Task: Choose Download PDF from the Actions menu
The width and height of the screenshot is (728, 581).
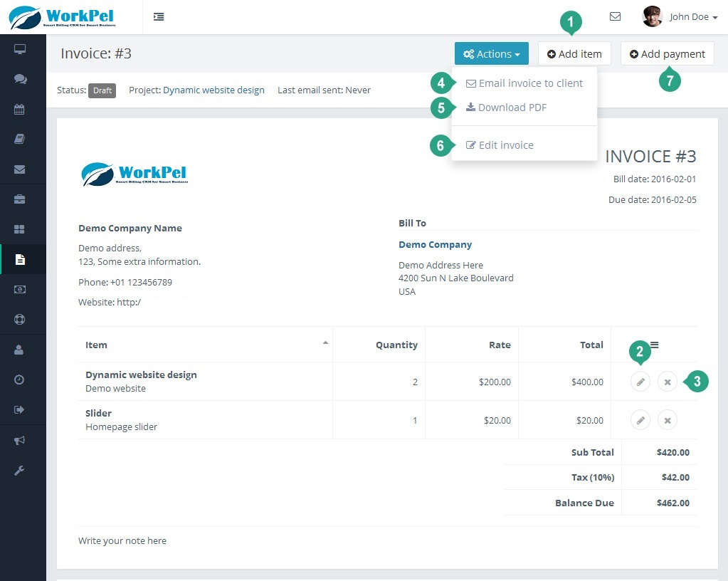Action: click(512, 108)
